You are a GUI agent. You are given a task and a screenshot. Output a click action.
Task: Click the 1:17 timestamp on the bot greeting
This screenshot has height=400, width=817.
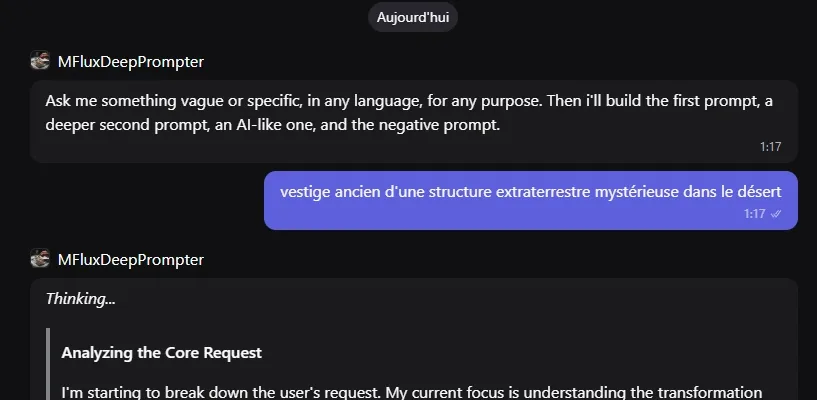(771, 146)
